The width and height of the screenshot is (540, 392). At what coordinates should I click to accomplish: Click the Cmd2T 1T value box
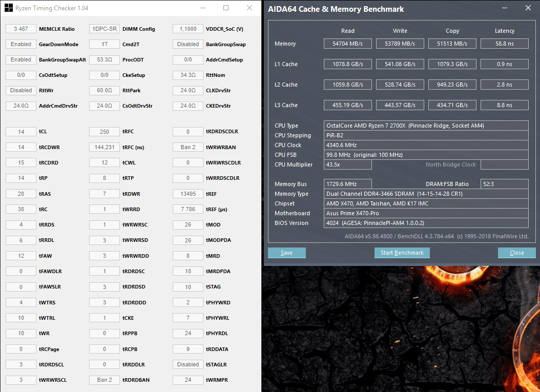pos(105,44)
